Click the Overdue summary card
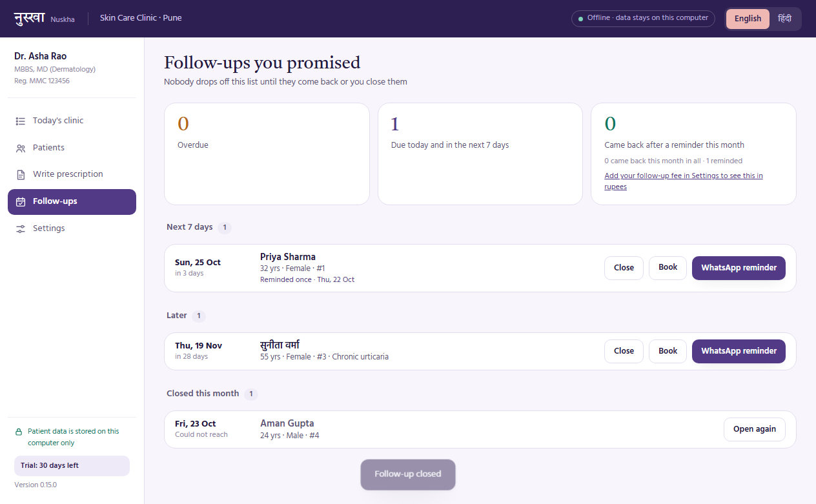Viewport: 816px width, 504px height. 267,154
